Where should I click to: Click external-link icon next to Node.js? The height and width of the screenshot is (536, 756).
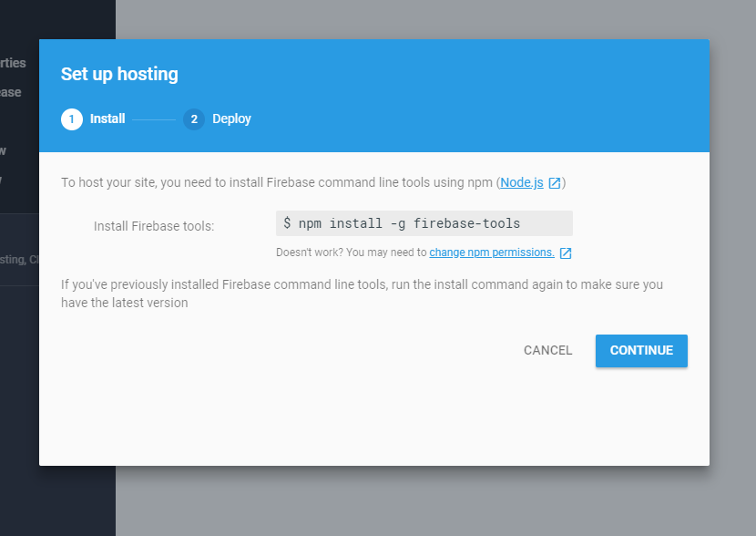pos(555,183)
